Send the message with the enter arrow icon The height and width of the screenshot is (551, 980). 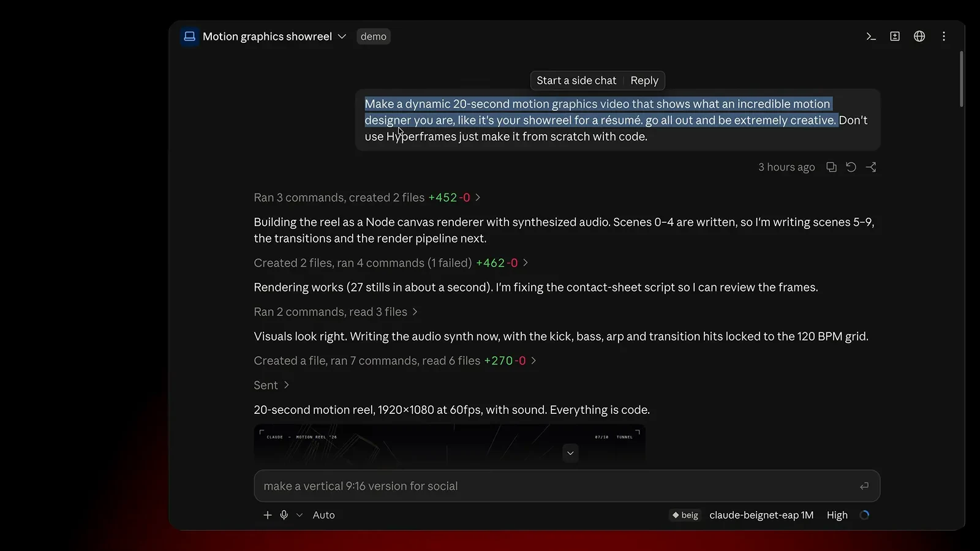[864, 486]
